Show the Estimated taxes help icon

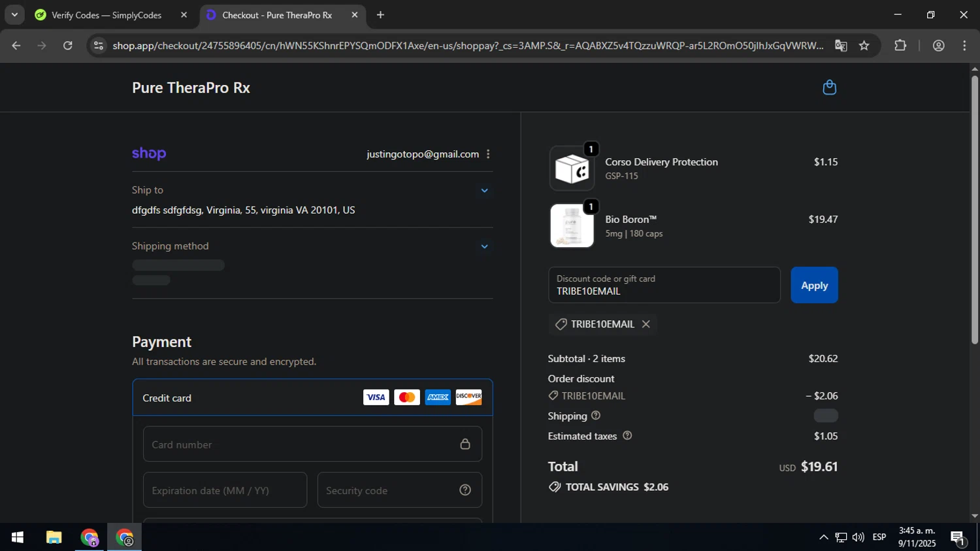[x=627, y=436]
